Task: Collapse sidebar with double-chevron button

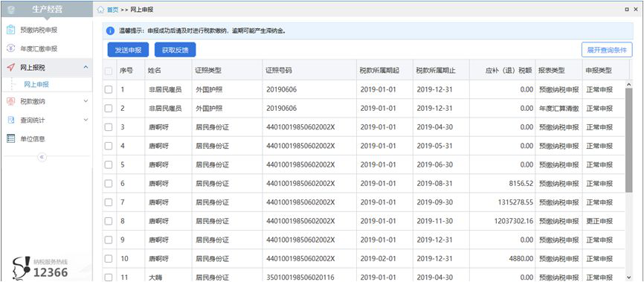Action: coord(42,156)
